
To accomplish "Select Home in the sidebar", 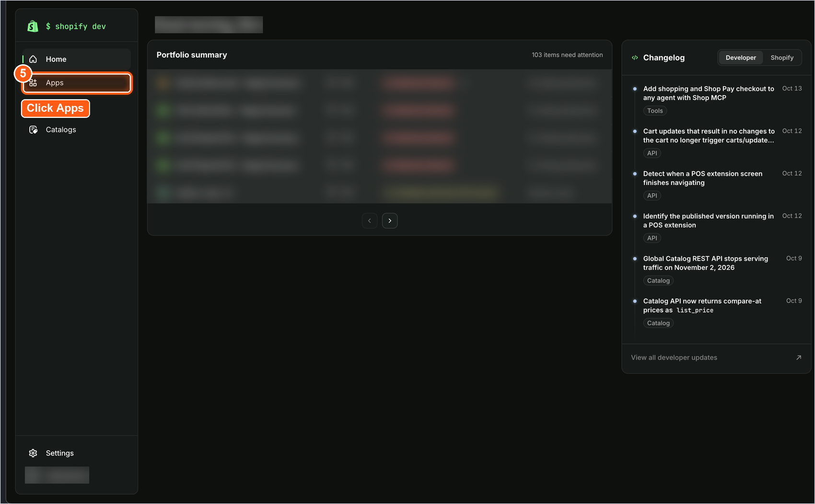I will pyautogui.click(x=77, y=59).
